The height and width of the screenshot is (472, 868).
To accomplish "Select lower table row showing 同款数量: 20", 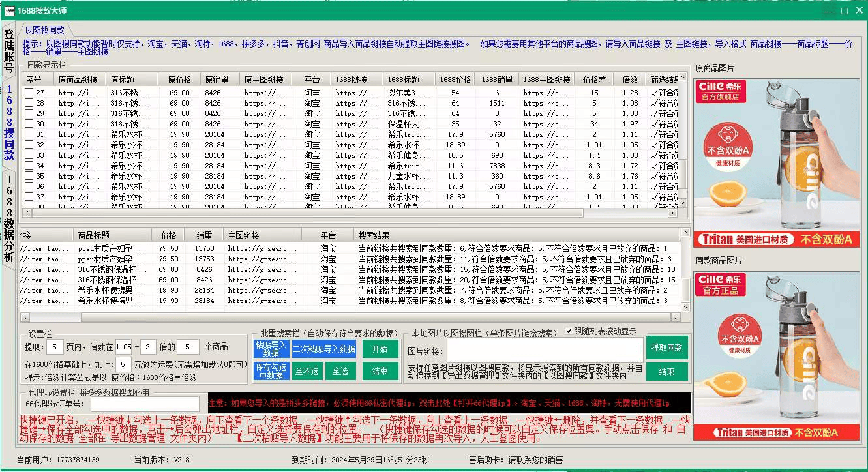I will pyautogui.click(x=350, y=280).
